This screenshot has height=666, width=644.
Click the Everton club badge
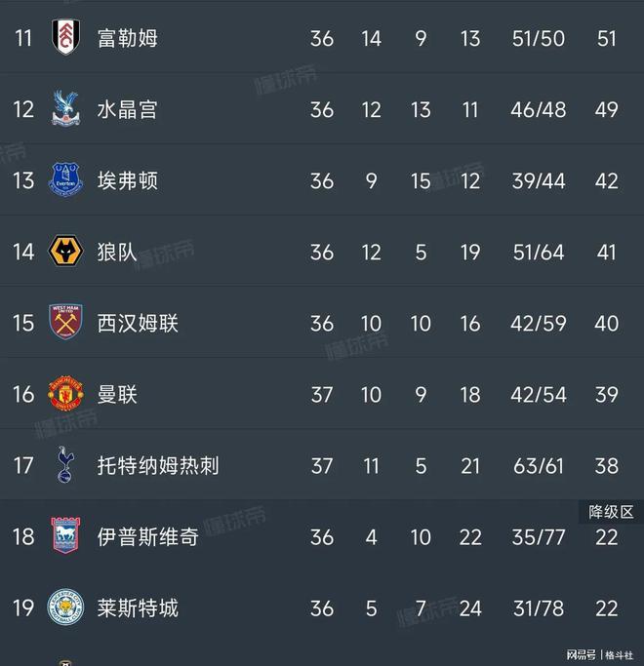(65, 179)
